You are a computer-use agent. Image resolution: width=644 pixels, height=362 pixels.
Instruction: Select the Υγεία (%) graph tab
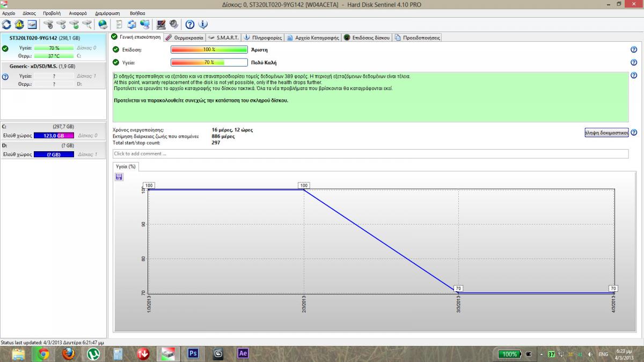[126, 166]
